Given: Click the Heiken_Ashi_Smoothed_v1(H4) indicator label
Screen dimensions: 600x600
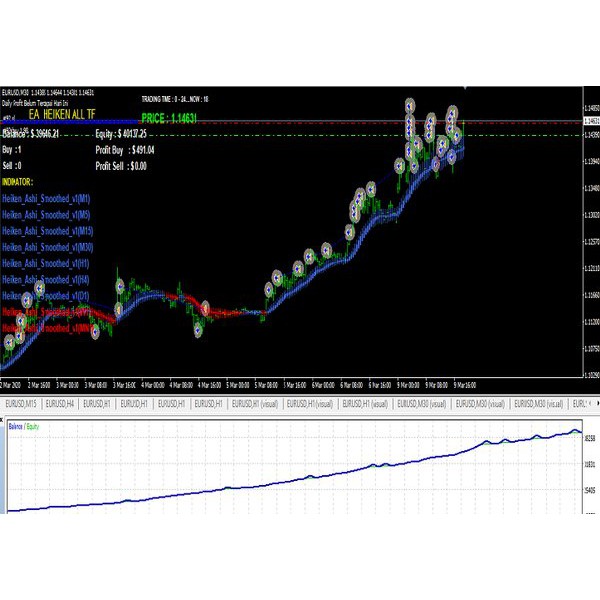Looking at the screenshot, I should (46, 280).
